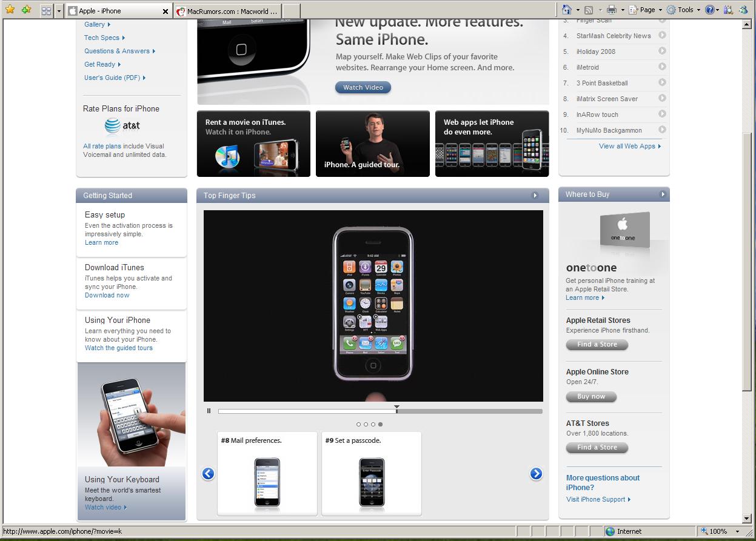Open the #8 Mail preferences tip
756x541 pixels.
pos(267,473)
